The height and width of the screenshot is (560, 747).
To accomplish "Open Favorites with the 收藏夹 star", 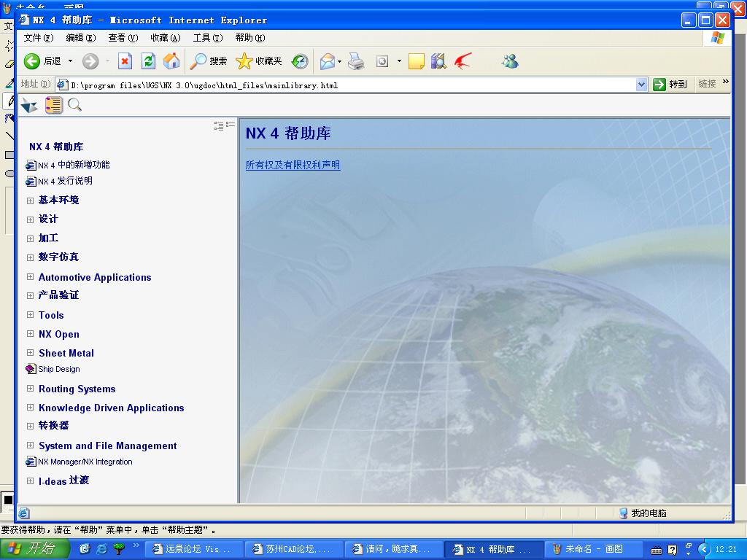I will 259,61.
